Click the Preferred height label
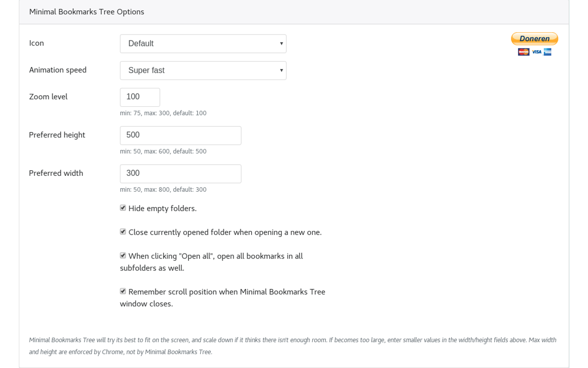Viewport: 588px width, 368px height. click(x=57, y=135)
